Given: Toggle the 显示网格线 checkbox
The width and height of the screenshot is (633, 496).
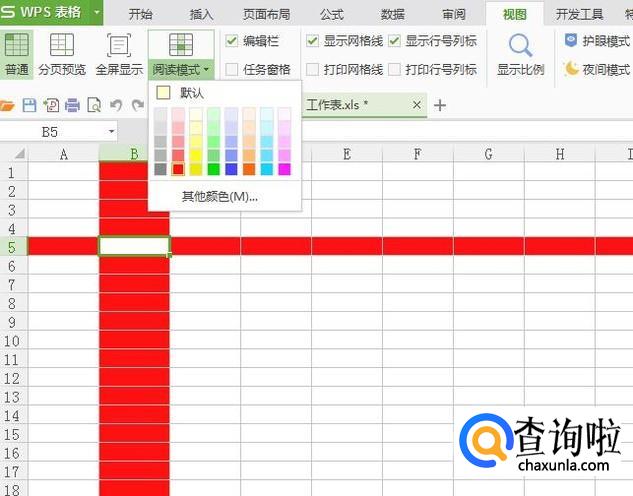Looking at the screenshot, I should [312, 40].
